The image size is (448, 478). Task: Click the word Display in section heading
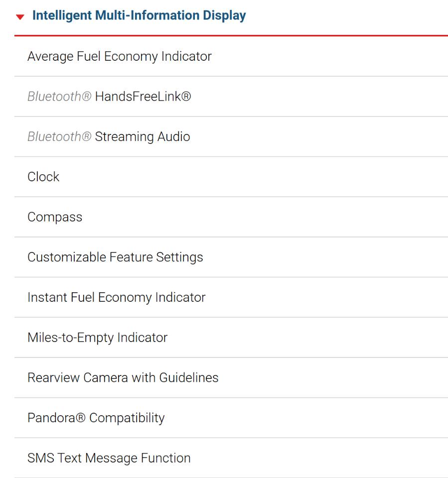tap(224, 15)
